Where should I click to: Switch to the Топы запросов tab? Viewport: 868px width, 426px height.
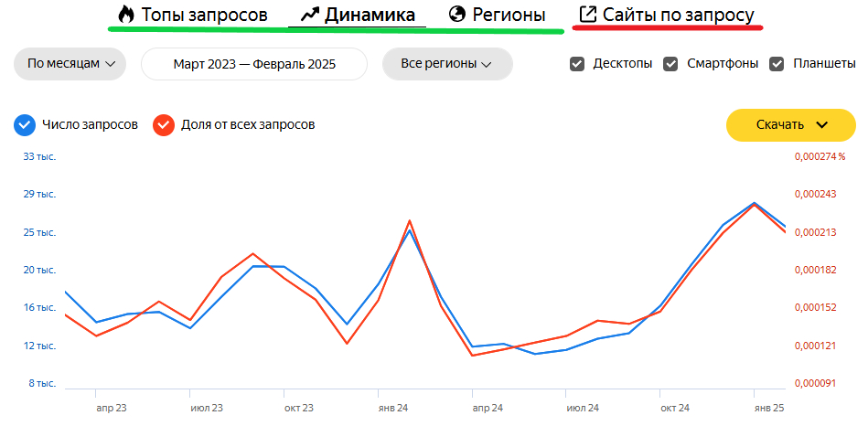(204, 16)
